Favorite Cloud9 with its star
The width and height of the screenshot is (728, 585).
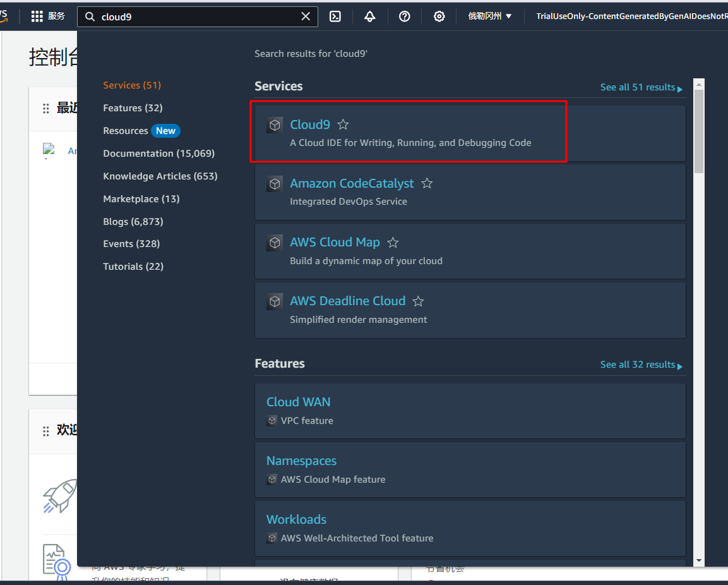point(343,124)
